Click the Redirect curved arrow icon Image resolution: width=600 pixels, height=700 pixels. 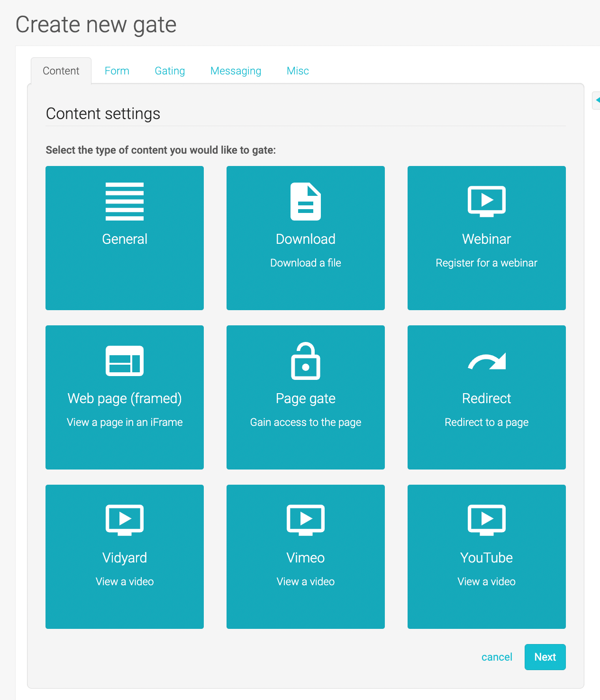pyautogui.click(x=487, y=361)
